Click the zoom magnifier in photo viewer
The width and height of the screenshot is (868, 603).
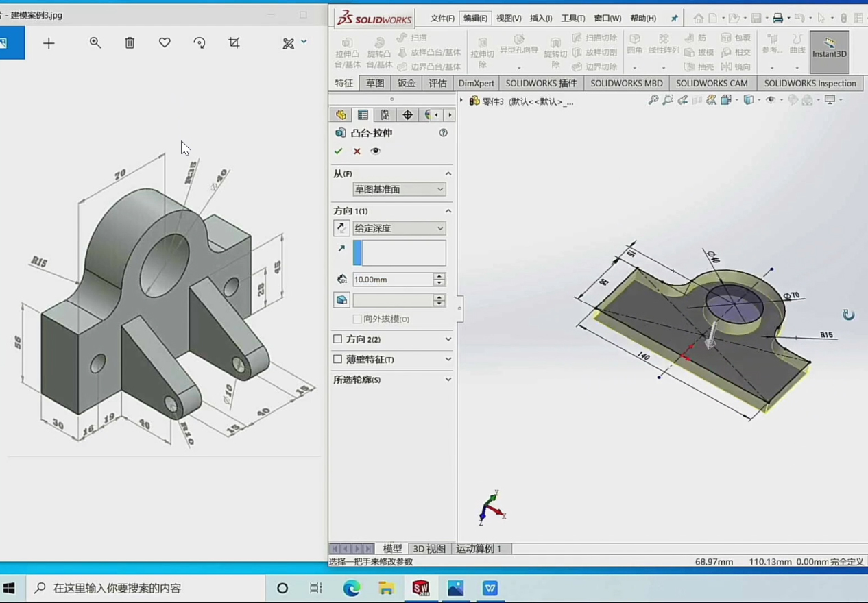(95, 43)
